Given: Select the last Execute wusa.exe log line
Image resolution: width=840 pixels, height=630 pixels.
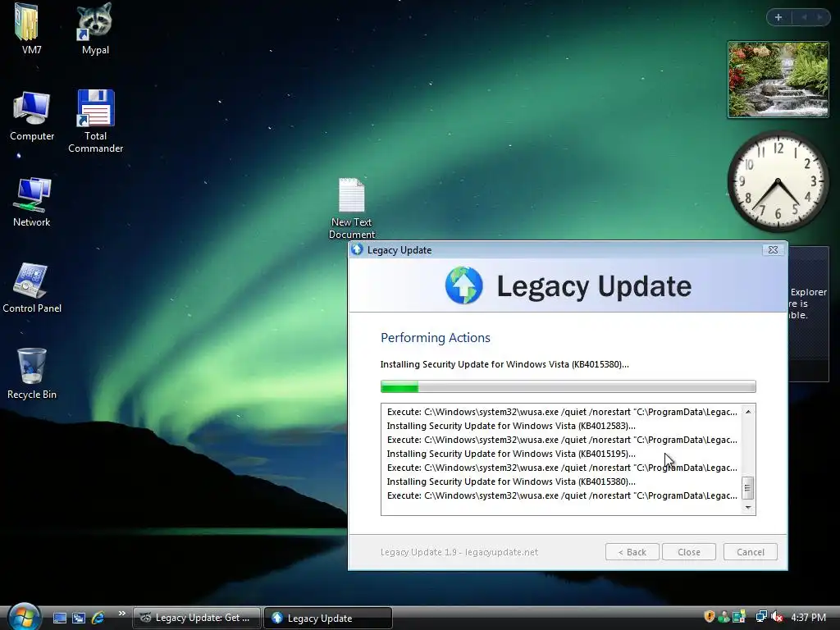Looking at the screenshot, I should (562, 495).
